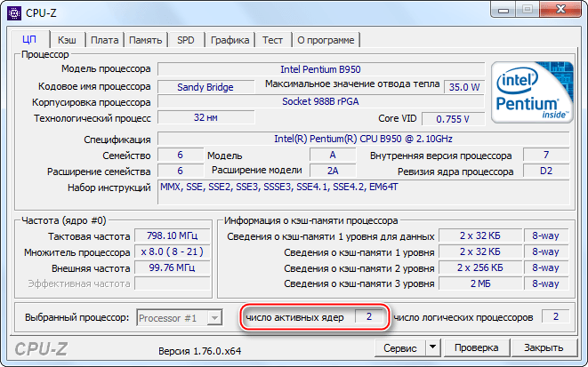Click the Внутренняя версия процессора value 7
This screenshot has height=367, width=588.
pyautogui.click(x=546, y=155)
